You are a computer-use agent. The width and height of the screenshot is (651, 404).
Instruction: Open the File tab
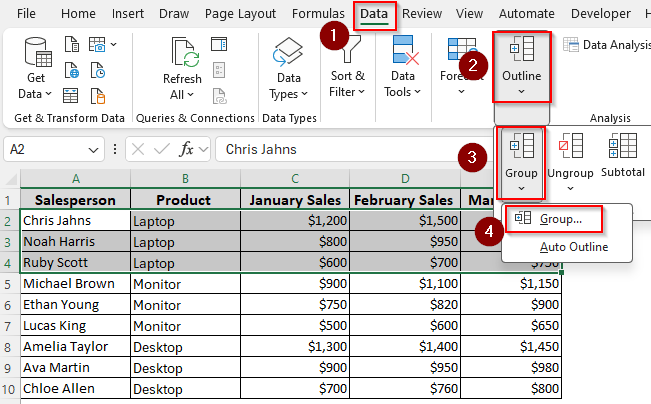tap(26, 14)
